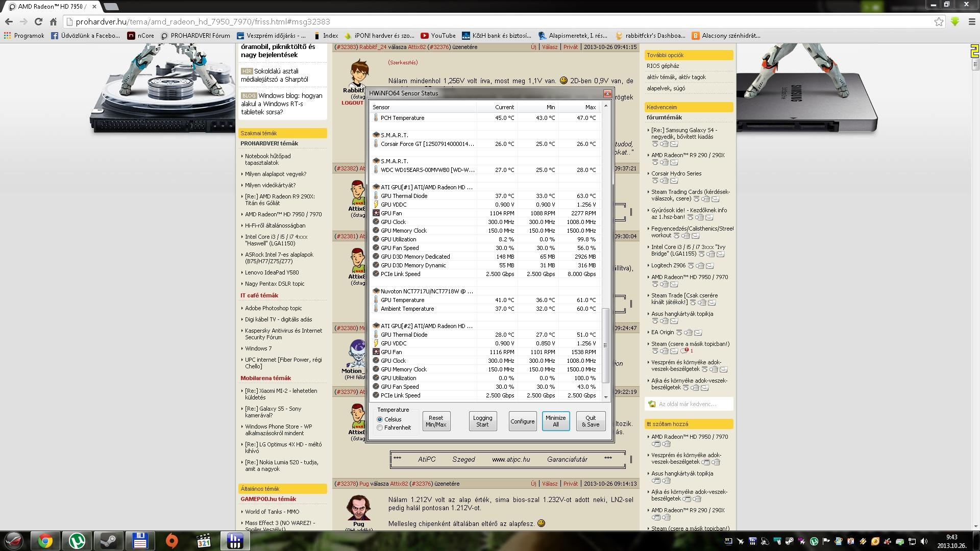The height and width of the screenshot is (551, 980).
Task: Open the RIOS gépház link
Action: point(663,66)
